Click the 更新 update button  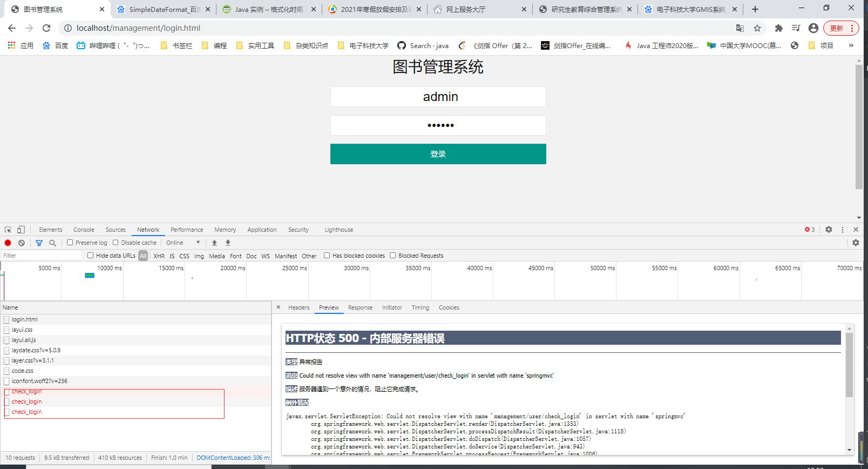point(841,28)
